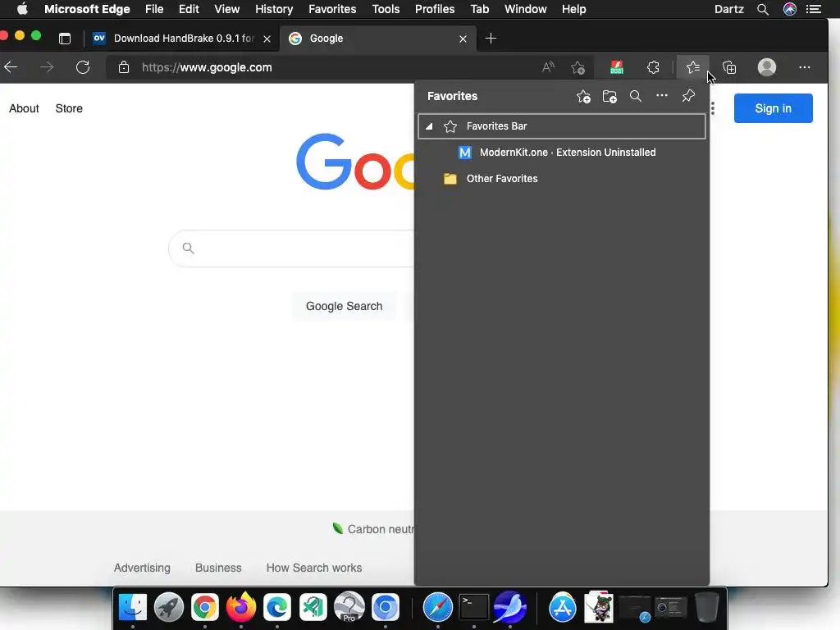Click Sign in button on Google
This screenshot has height=630, width=840.
pyautogui.click(x=773, y=109)
